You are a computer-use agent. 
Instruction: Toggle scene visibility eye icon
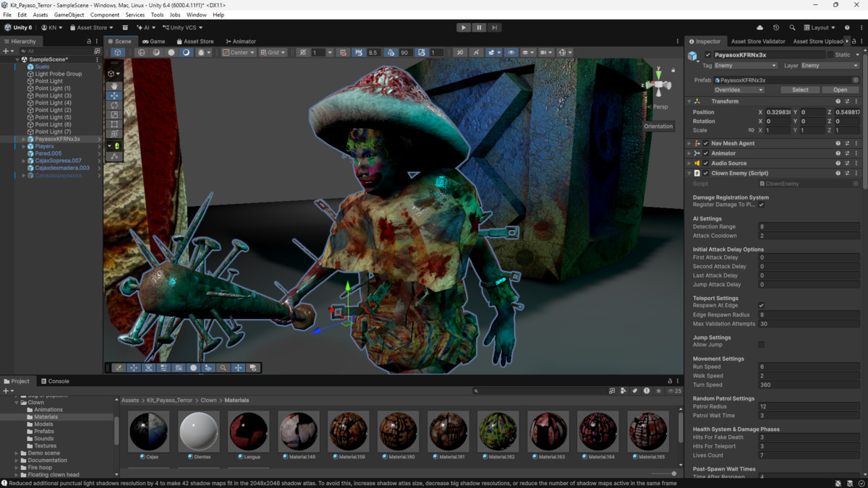coord(511,52)
